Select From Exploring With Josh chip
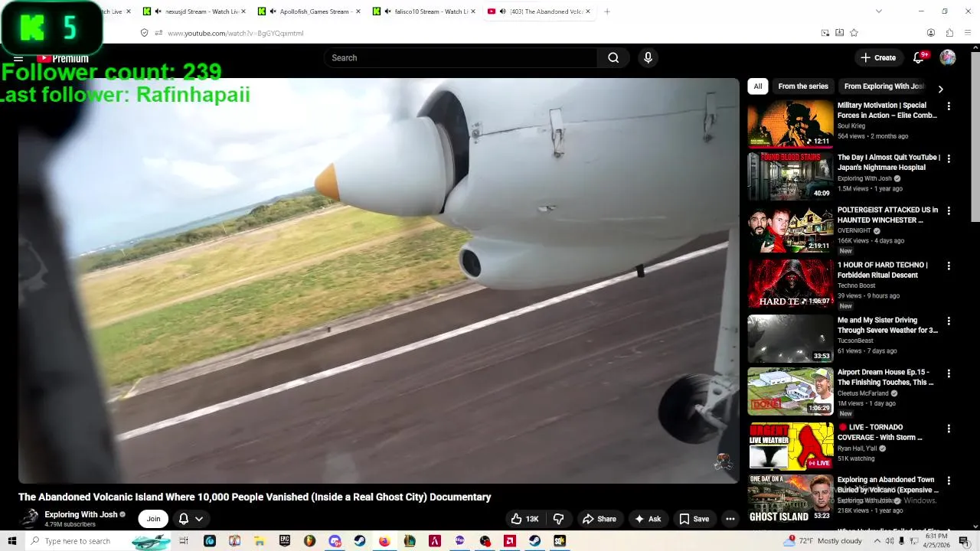 click(x=884, y=86)
